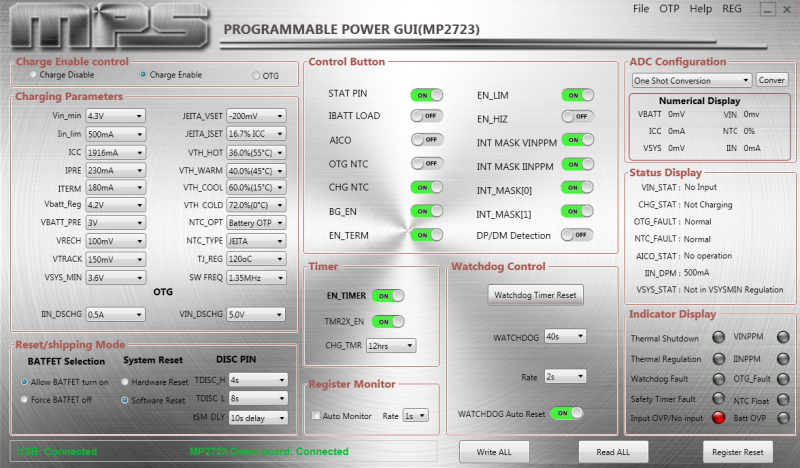Open the Iin_lim 500mA dropdown
The image size is (800, 468).
(115, 134)
